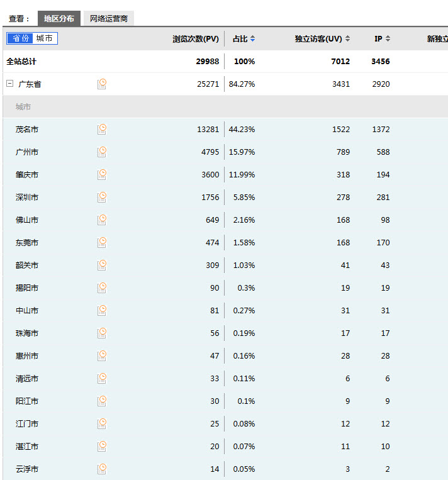Screen dimensions: 448x480
Task: Click the trend icon for 珠海市
Action: pos(102,333)
